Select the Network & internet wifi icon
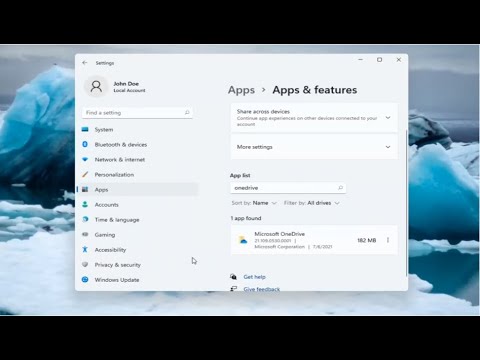 pyautogui.click(x=85, y=159)
